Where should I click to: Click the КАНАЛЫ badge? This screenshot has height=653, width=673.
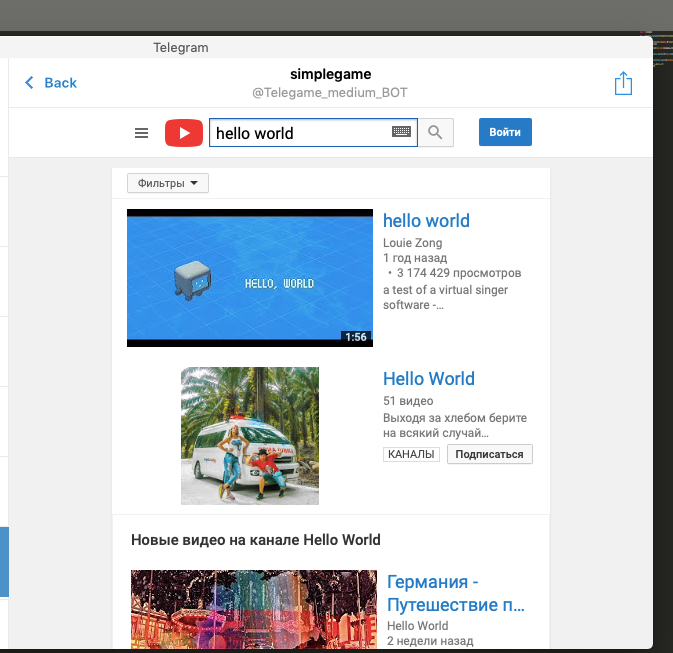tap(411, 454)
